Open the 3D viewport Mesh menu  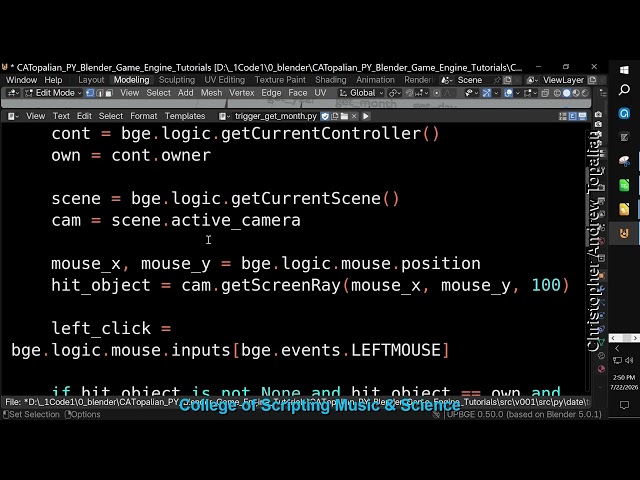point(211,93)
